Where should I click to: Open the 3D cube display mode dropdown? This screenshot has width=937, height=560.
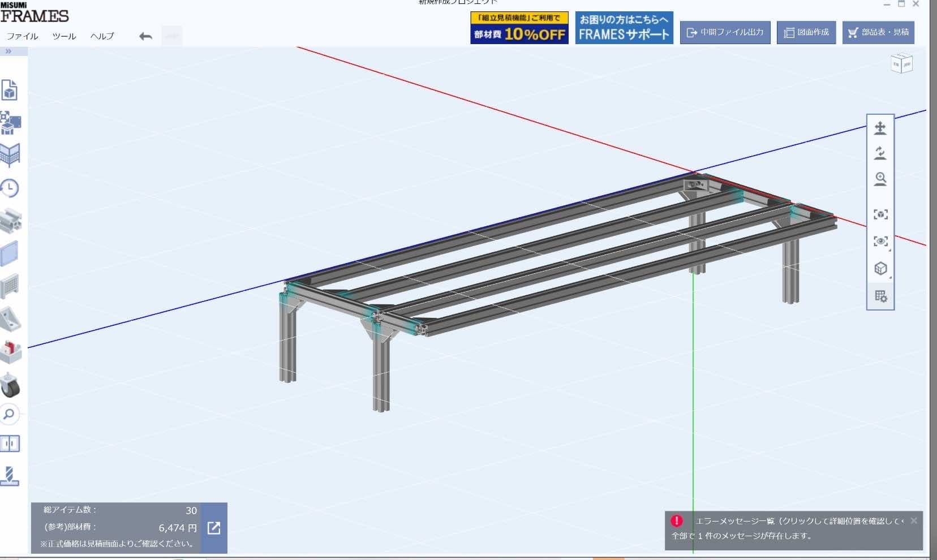pos(881,268)
